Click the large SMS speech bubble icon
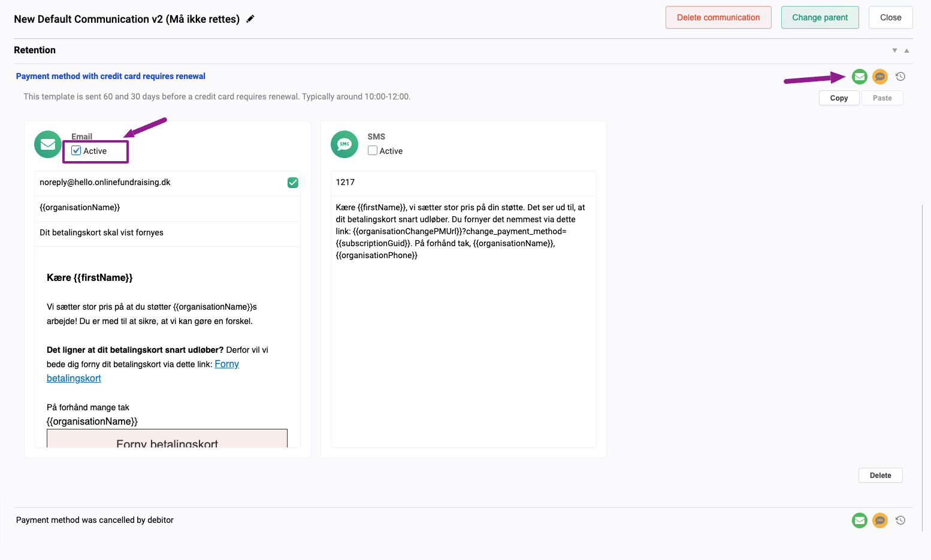The height and width of the screenshot is (560, 931). [344, 144]
